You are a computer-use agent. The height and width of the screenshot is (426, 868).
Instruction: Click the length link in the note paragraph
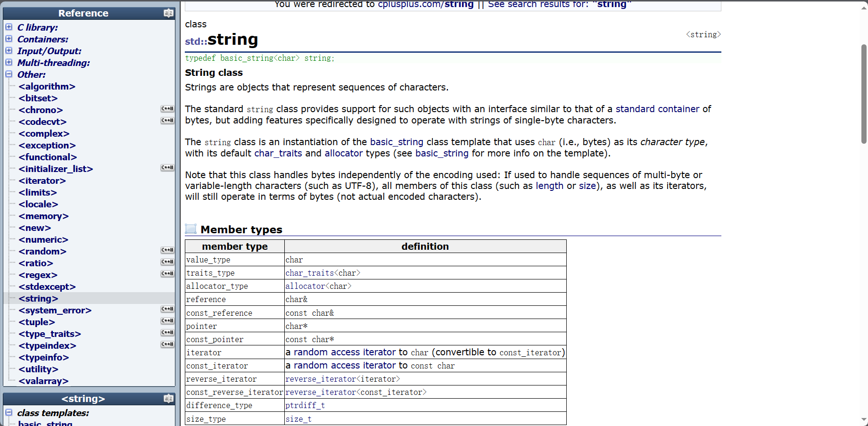click(x=549, y=186)
